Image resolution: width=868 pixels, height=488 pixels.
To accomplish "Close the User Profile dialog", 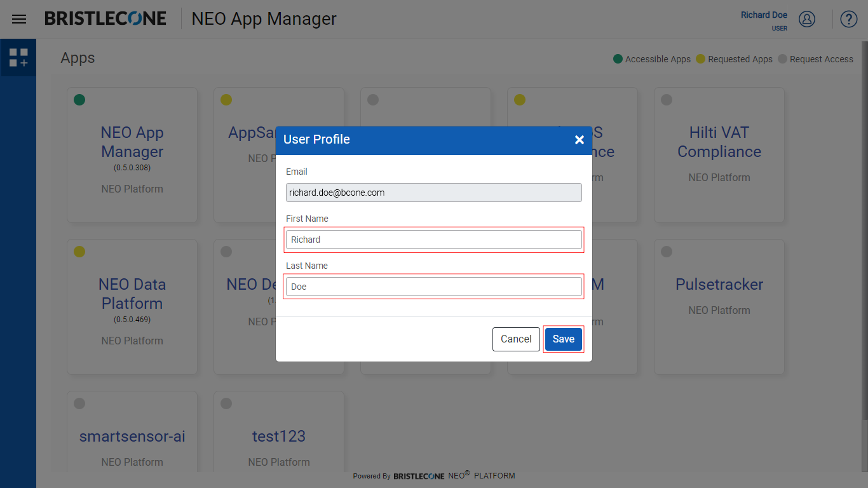I will (580, 140).
